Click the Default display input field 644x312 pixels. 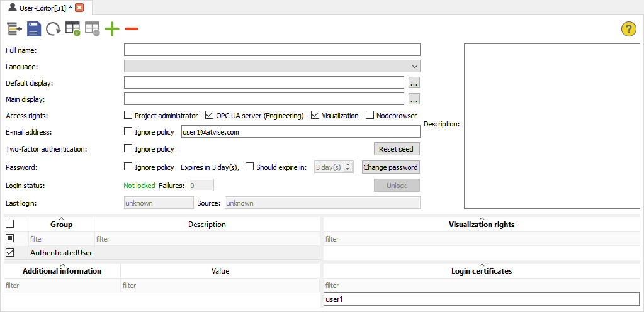tap(264, 82)
